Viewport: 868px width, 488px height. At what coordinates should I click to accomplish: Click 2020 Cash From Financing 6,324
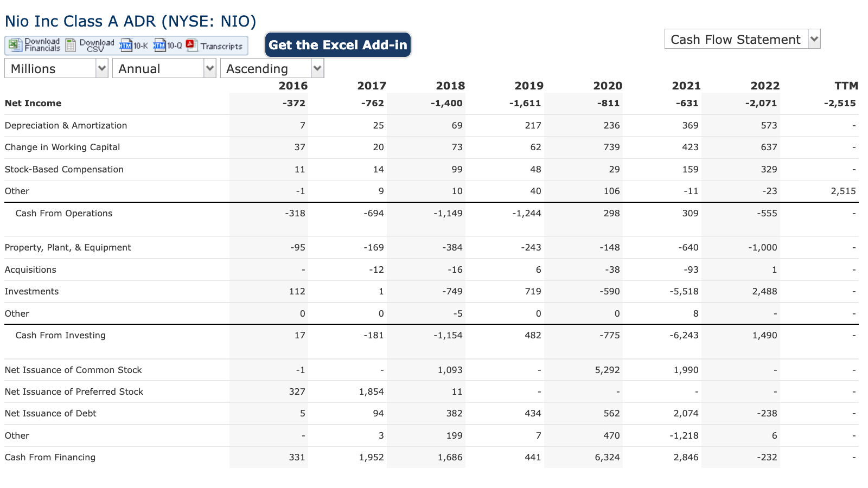click(607, 457)
